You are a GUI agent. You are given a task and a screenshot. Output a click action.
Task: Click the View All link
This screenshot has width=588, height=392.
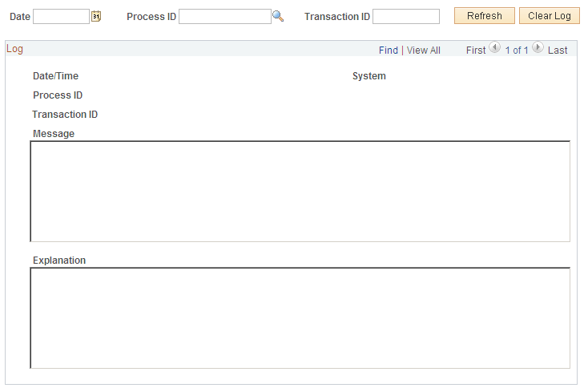[x=423, y=51]
